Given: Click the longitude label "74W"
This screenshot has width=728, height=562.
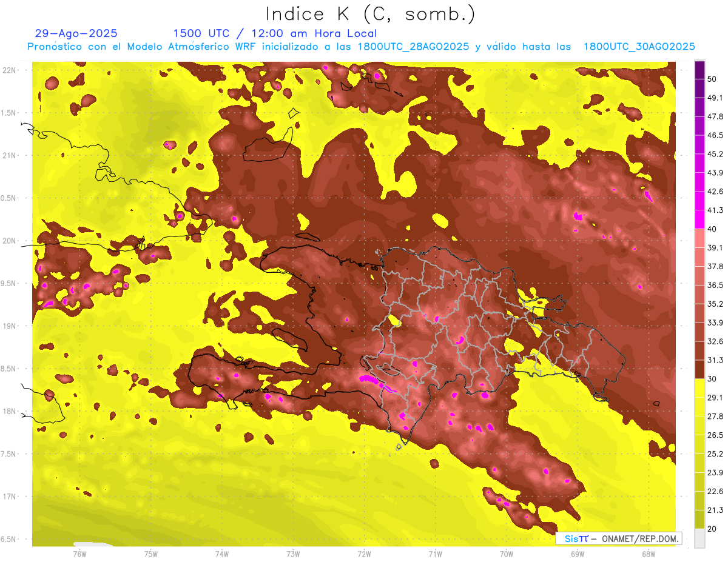Looking at the screenshot, I should click(x=221, y=554).
